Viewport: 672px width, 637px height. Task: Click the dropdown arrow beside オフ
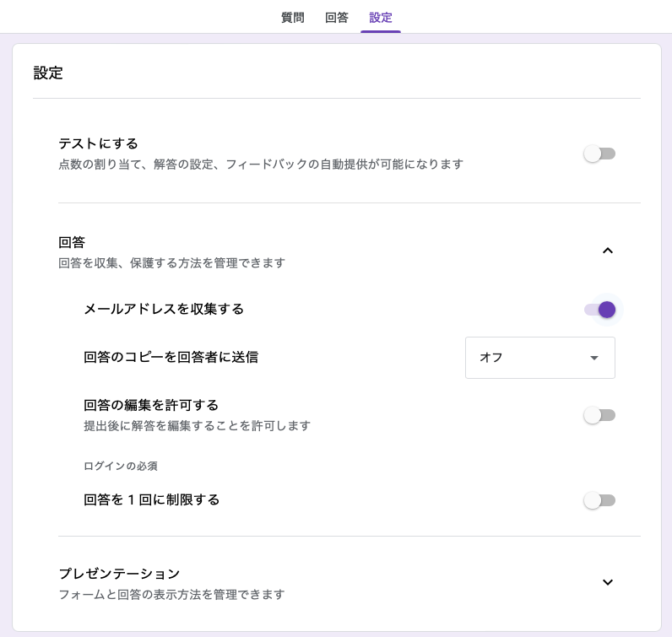point(594,358)
